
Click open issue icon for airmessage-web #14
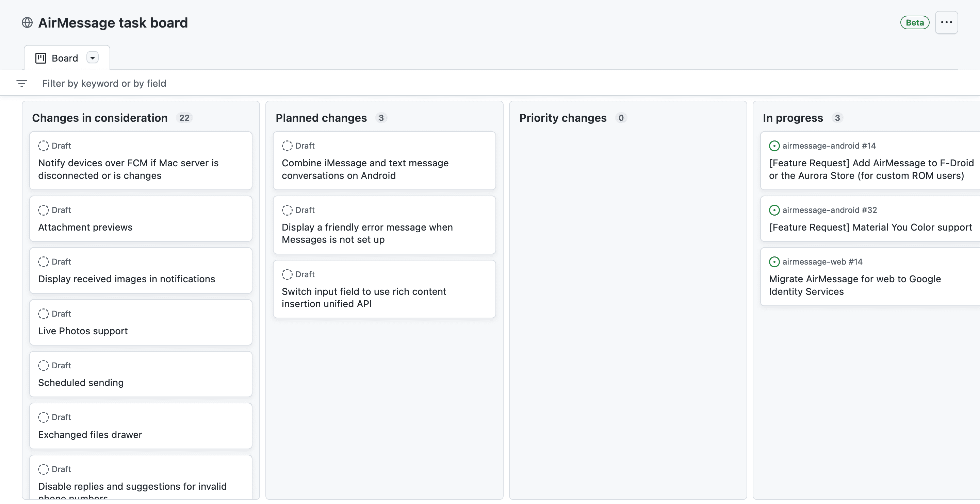coord(774,262)
